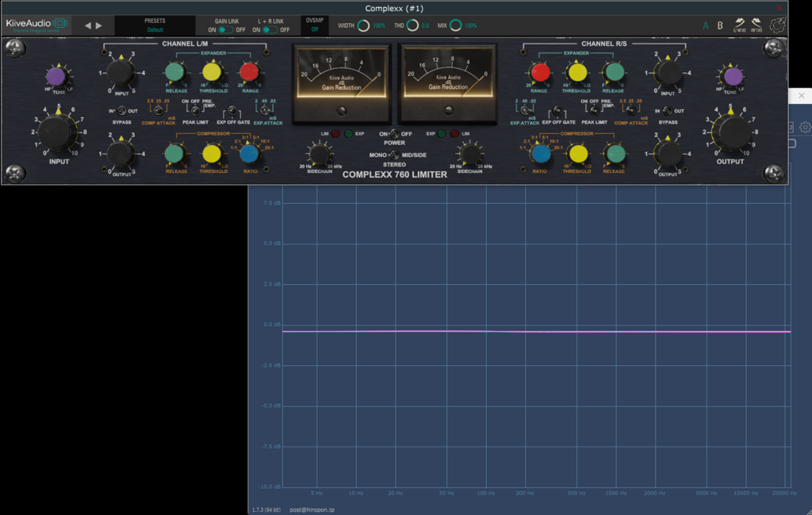Flip the Channel R/S Exp/Off/Gate switch
The image size is (812, 515).
(557, 110)
